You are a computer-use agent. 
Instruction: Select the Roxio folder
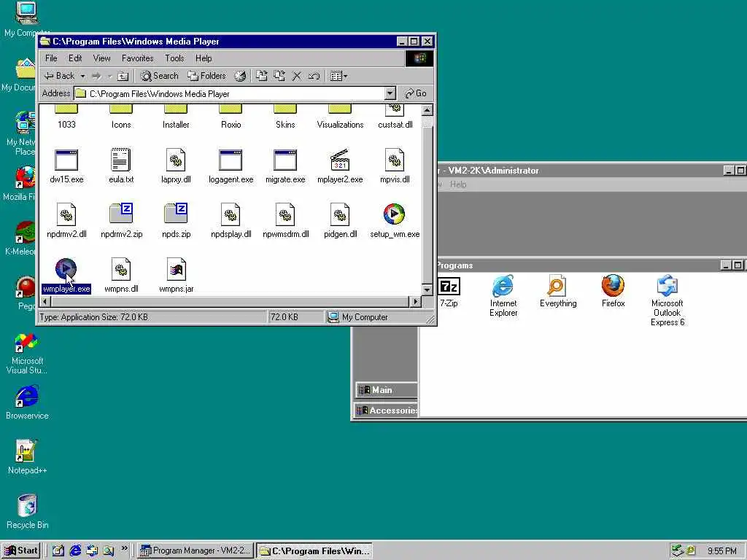click(231, 117)
